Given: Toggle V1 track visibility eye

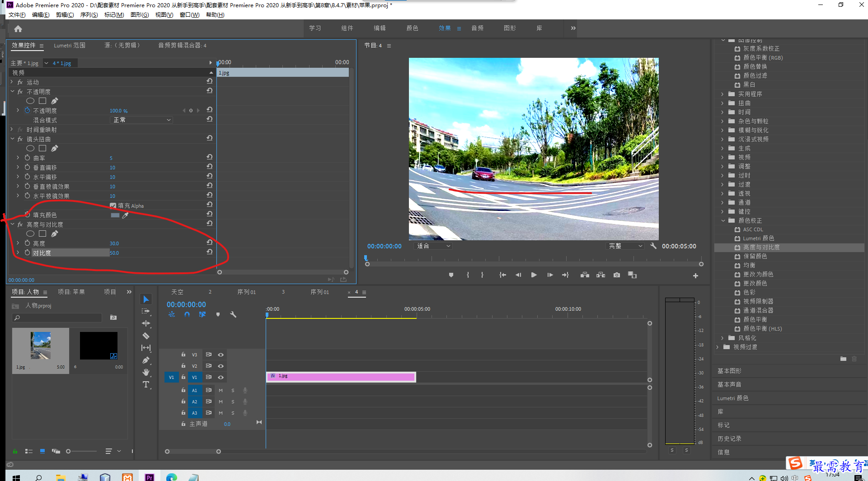Looking at the screenshot, I should [221, 378].
